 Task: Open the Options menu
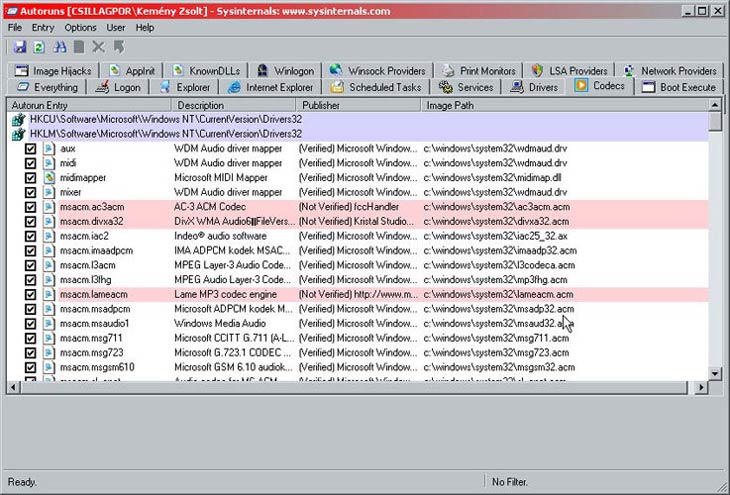(81, 27)
